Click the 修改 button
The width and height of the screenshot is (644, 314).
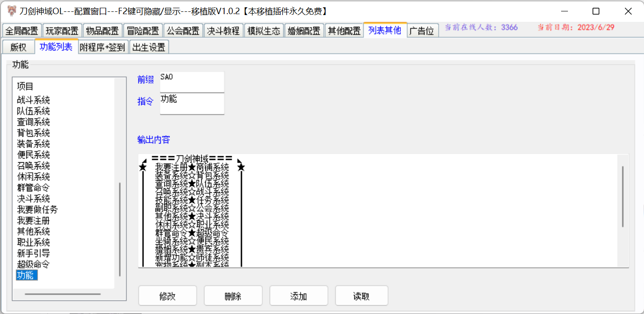pos(168,296)
